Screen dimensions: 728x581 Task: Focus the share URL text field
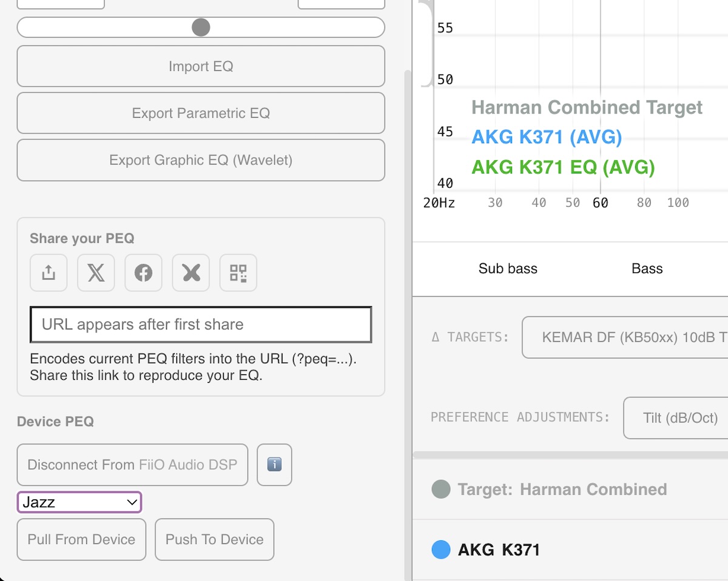[x=201, y=324]
